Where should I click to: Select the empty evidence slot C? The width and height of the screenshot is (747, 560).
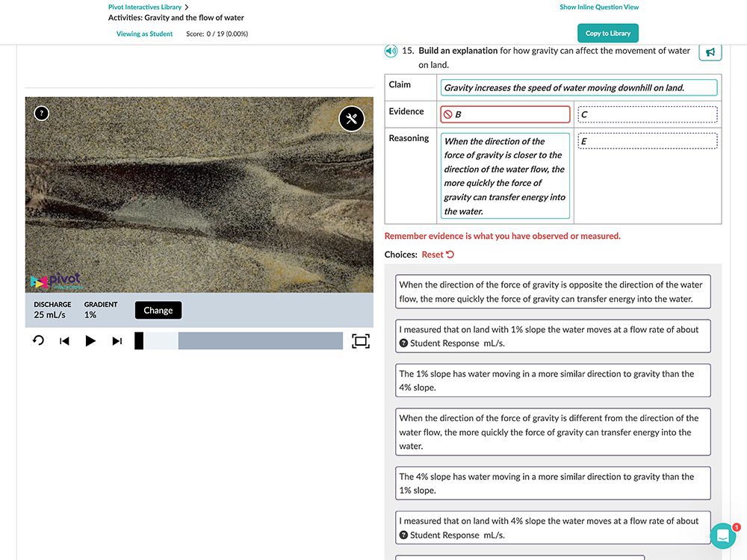point(647,114)
